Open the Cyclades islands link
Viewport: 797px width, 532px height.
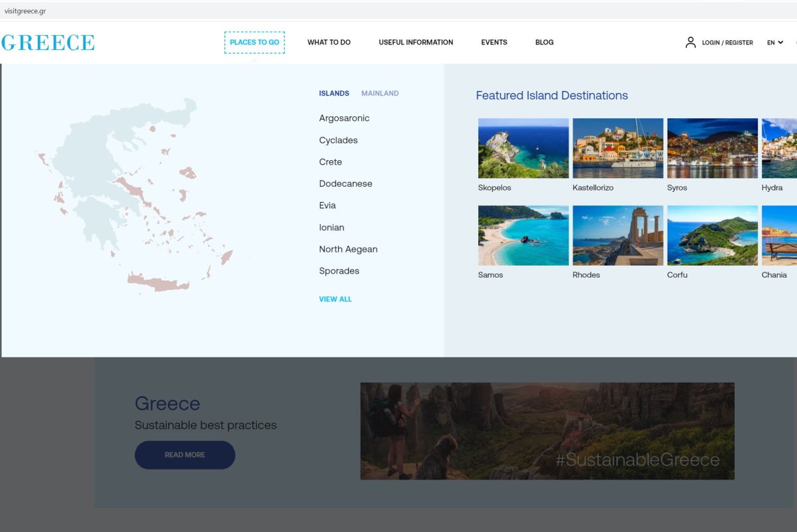338,140
